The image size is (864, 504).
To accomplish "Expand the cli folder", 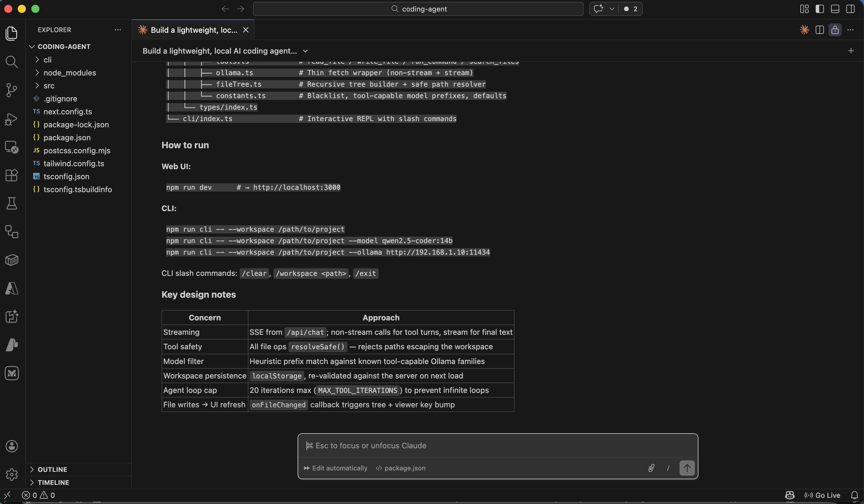I will coord(47,60).
